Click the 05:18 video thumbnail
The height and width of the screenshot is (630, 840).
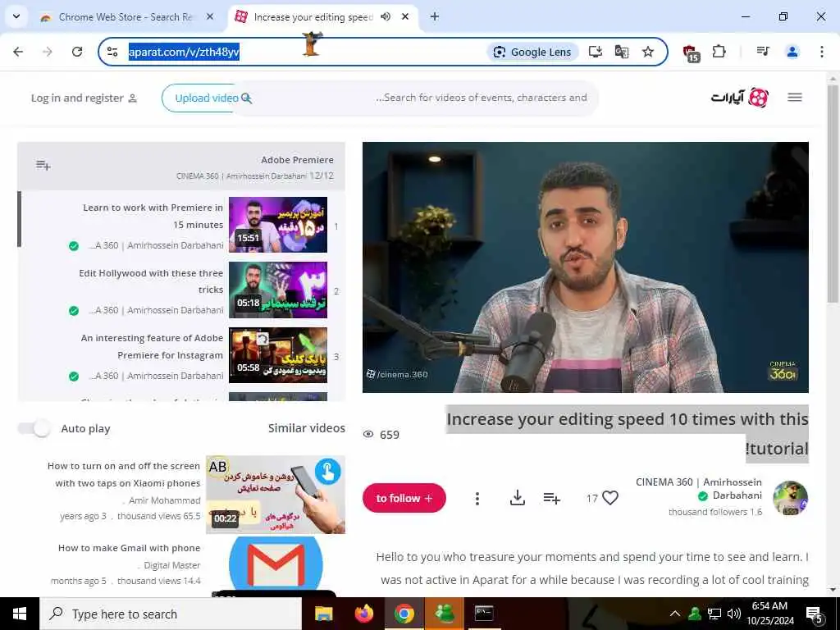pyautogui.click(x=278, y=290)
